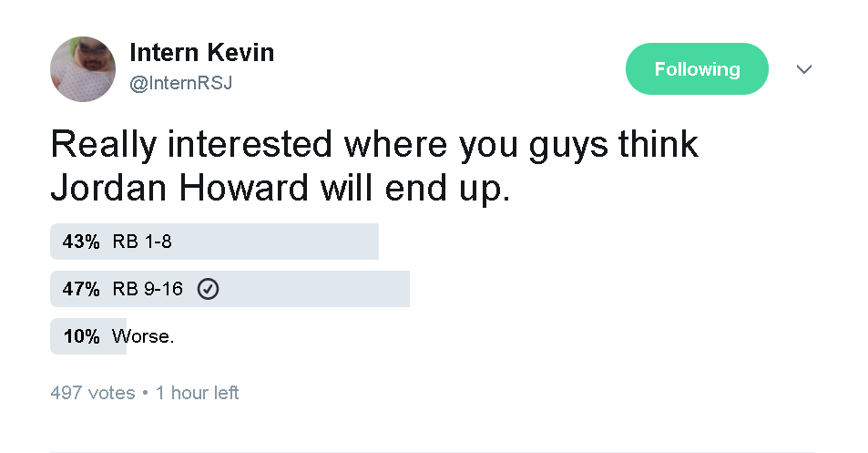Click the 43% percentage label
Viewport: 868px width, 453px height.
pos(81,242)
